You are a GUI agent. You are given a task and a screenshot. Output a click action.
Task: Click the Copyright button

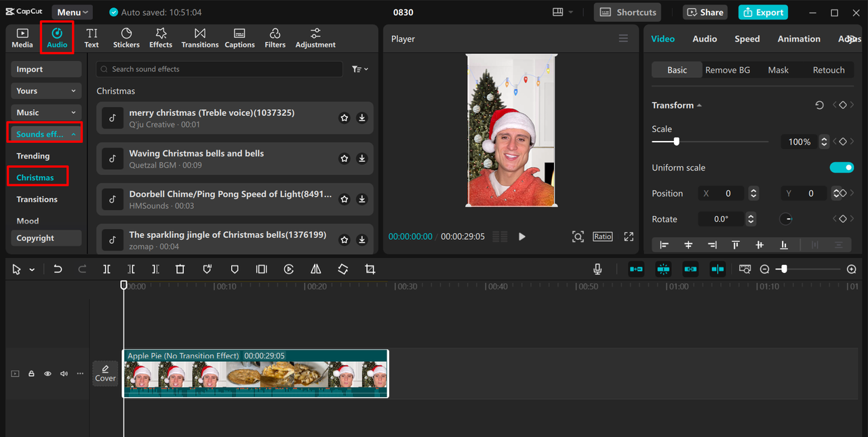tap(46, 238)
